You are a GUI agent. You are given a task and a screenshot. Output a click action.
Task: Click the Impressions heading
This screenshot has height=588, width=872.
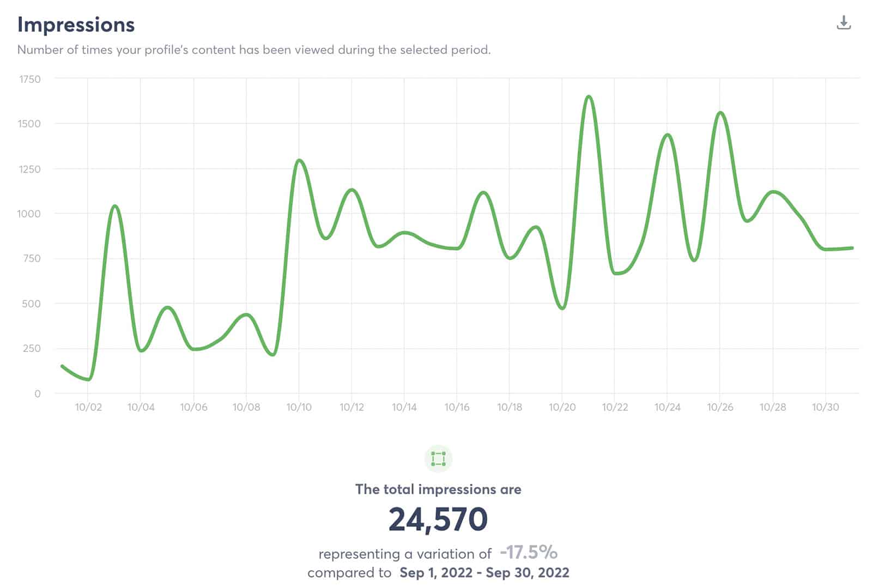point(76,25)
